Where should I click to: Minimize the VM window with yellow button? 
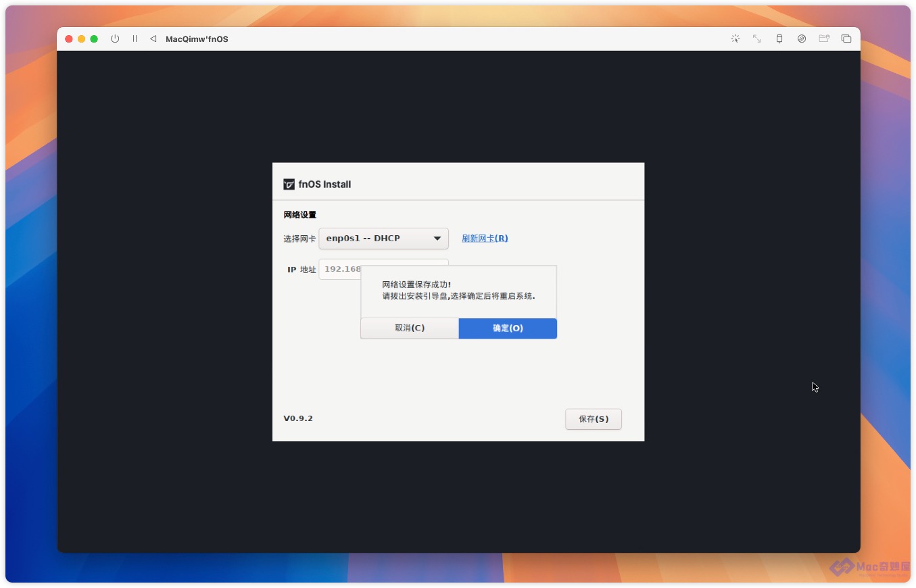[x=82, y=39]
